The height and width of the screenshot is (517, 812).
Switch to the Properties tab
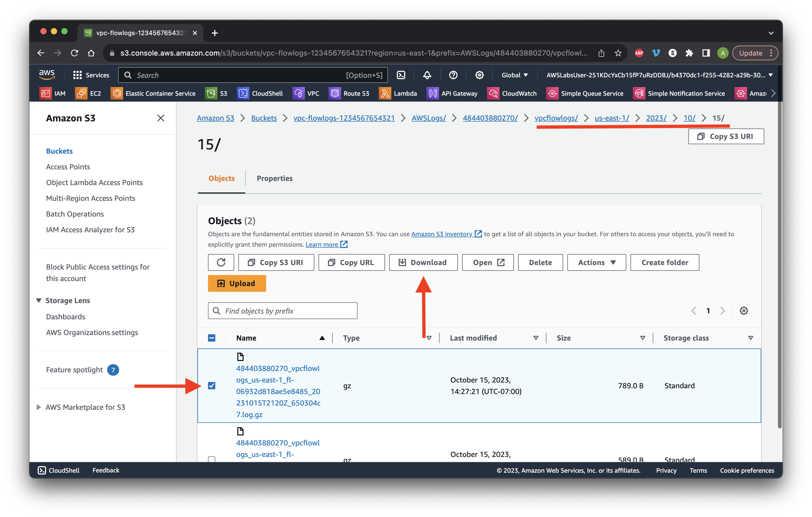pos(274,178)
